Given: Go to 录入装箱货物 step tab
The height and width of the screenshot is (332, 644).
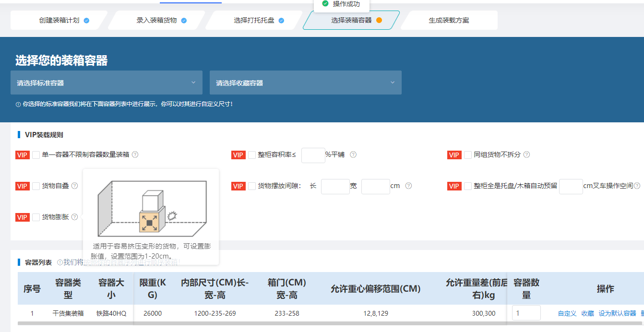Looking at the screenshot, I should point(157,20).
